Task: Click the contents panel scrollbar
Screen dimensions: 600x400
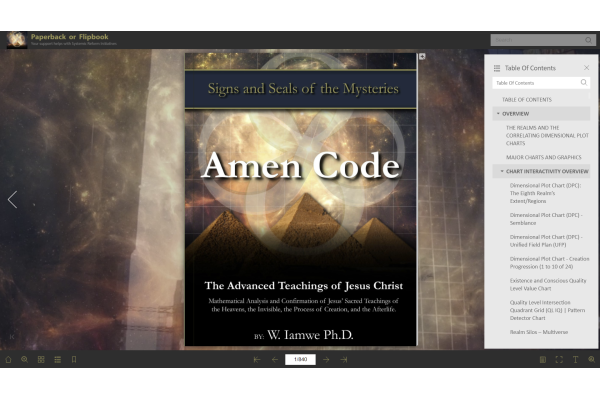Action: [x=589, y=96]
